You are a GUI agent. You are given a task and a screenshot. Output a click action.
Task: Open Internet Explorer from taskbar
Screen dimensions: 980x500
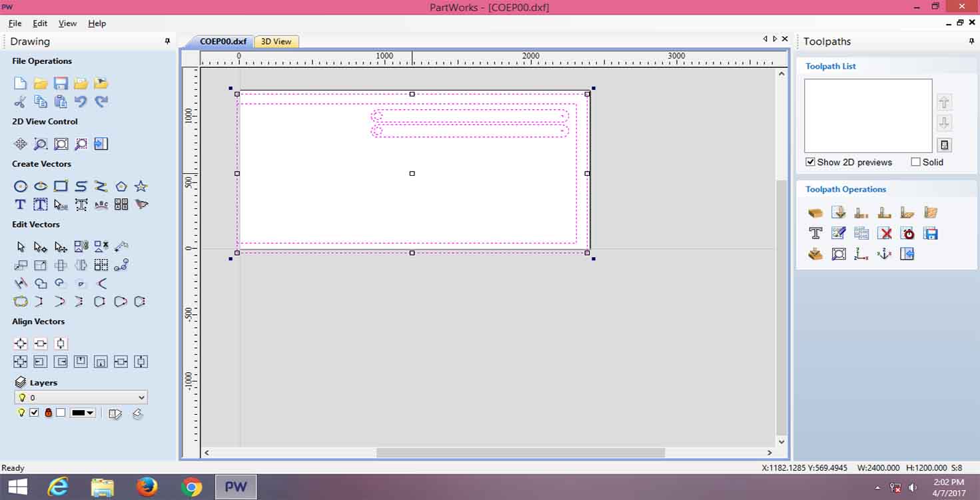pyautogui.click(x=59, y=487)
